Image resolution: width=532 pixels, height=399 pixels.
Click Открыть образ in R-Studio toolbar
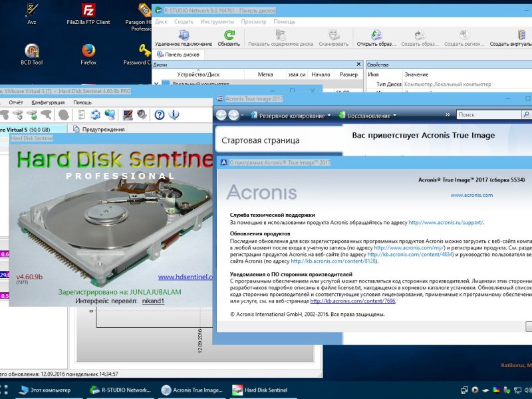(376, 38)
